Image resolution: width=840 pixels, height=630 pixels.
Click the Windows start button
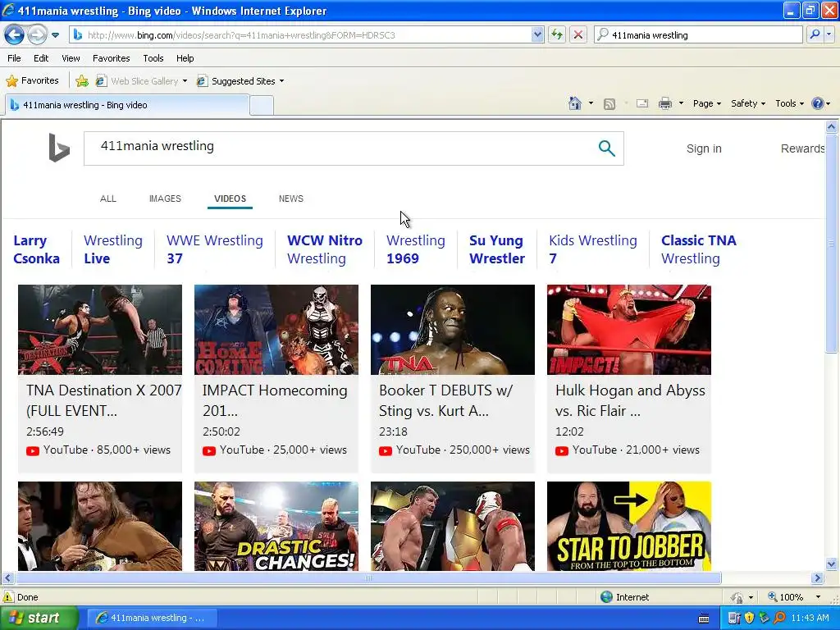(39, 618)
